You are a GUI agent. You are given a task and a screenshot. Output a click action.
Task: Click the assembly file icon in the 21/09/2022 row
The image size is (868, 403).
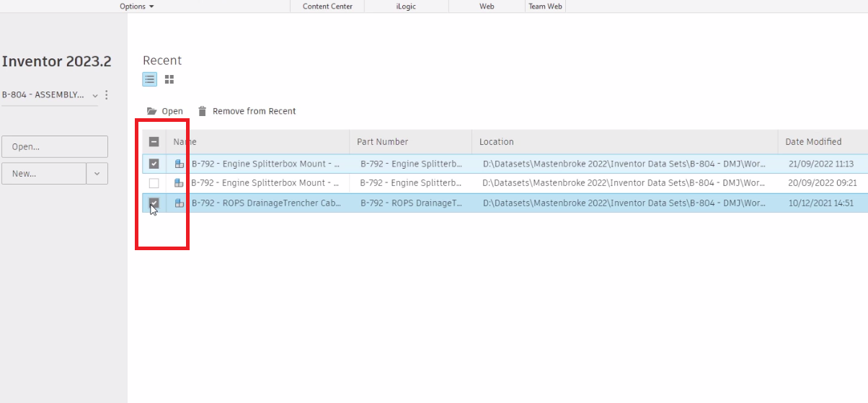coord(180,164)
